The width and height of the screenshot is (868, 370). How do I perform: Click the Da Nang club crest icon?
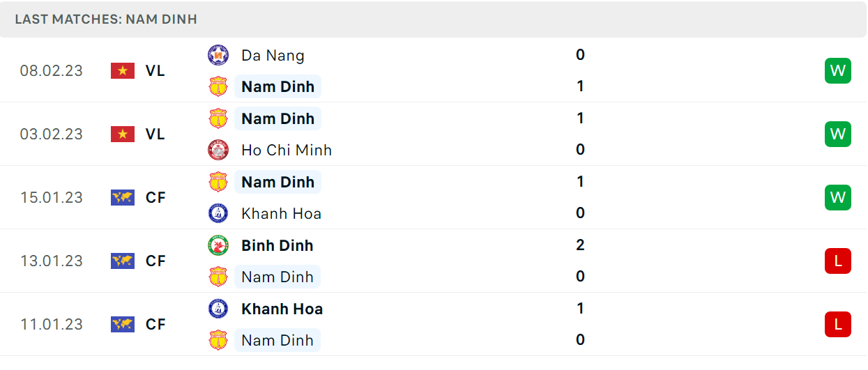click(x=218, y=55)
